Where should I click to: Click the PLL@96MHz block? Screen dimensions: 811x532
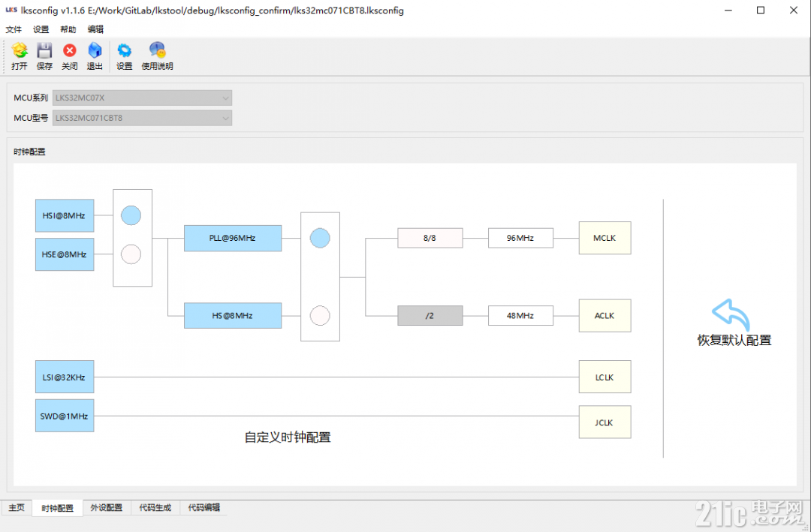[x=233, y=238]
